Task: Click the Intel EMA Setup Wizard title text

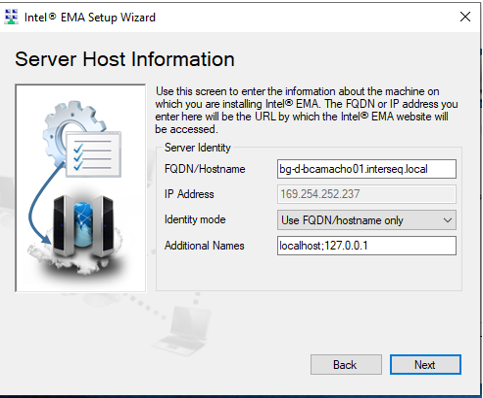Action: 90,17
